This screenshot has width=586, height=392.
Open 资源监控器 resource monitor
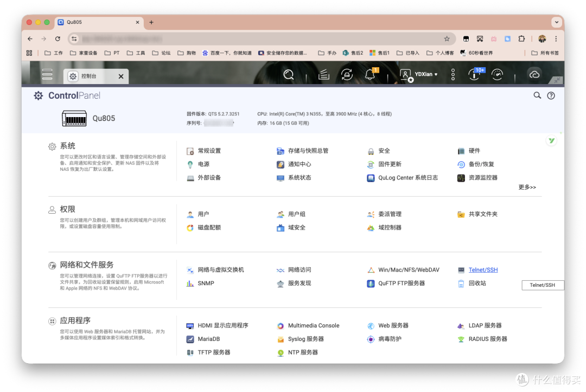(477, 178)
